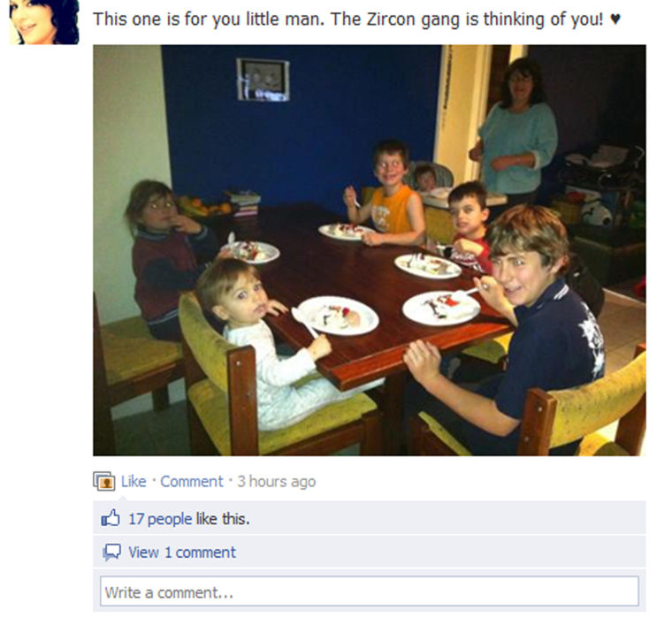Image resolution: width=672 pixels, height=618 pixels.
Task: Click the thumbs-up icon next to 17 people
Action: point(111,518)
